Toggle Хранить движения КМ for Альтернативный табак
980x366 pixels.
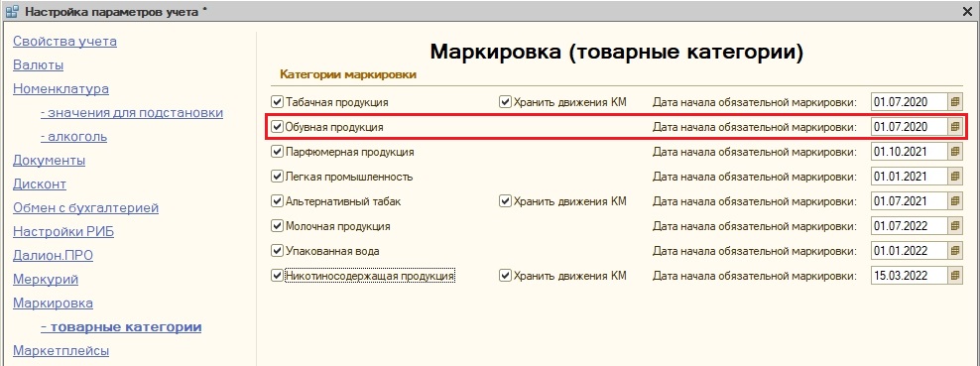click(505, 201)
